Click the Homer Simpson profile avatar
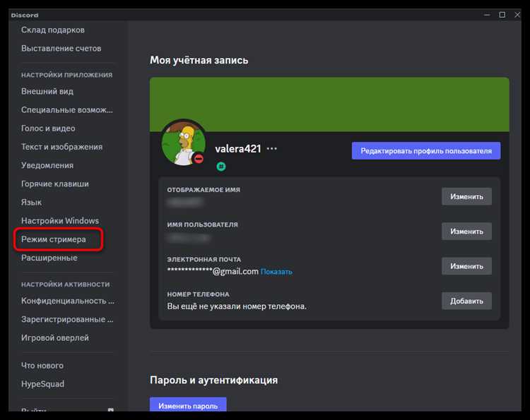This screenshot has height=420, width=530. pyautogui.click(x=184, y=142)
